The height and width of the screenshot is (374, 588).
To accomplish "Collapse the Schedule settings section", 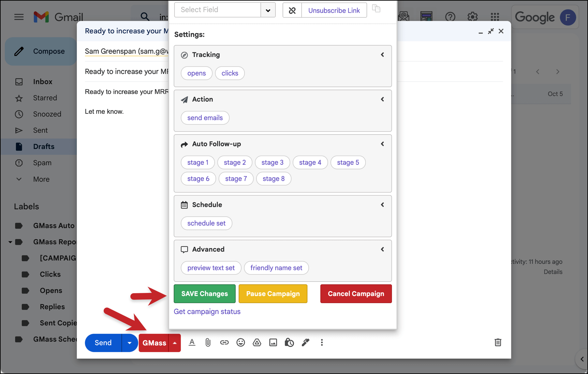I will (x=382, y=205).
